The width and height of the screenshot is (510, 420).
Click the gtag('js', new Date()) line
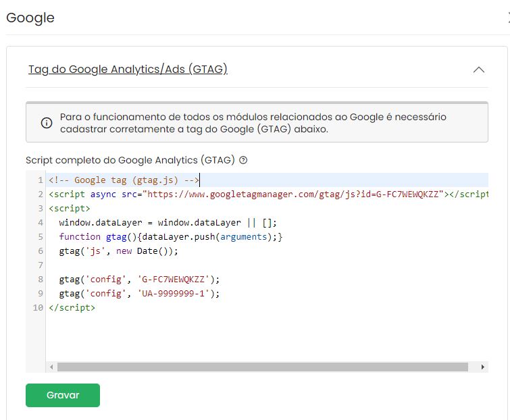point(118,251)
